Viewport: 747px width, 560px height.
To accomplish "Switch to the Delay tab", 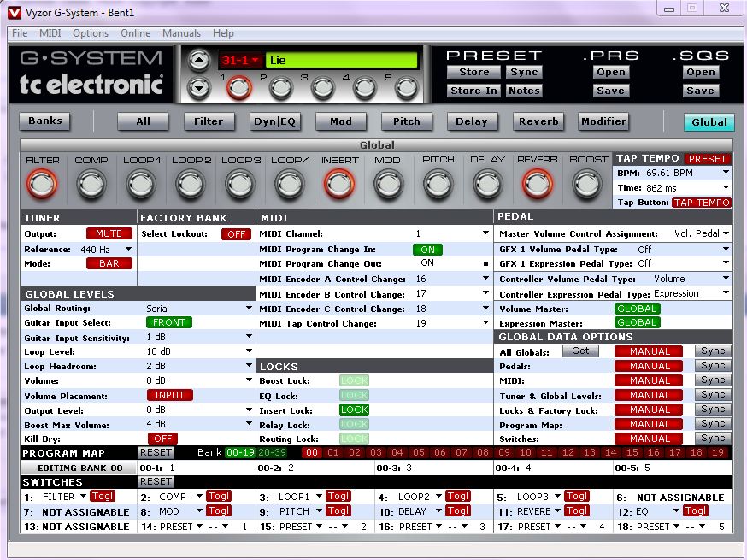I will coord(472,121).
